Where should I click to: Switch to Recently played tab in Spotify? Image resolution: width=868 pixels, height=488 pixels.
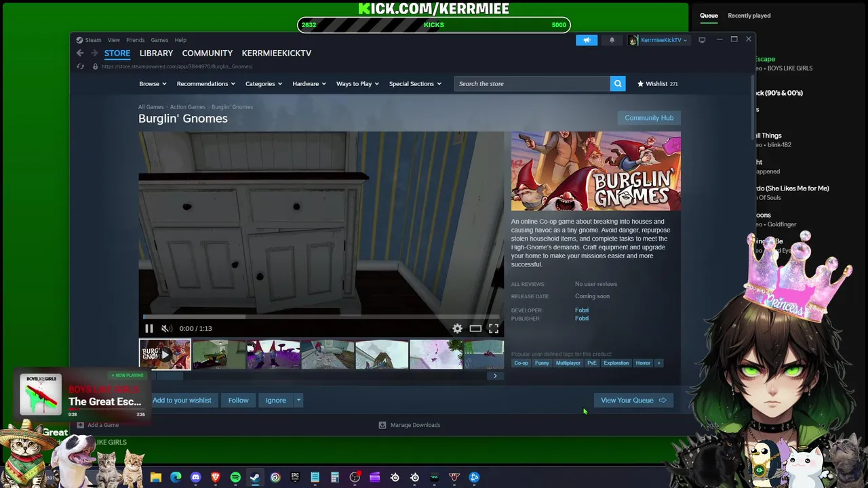point(749,16)
